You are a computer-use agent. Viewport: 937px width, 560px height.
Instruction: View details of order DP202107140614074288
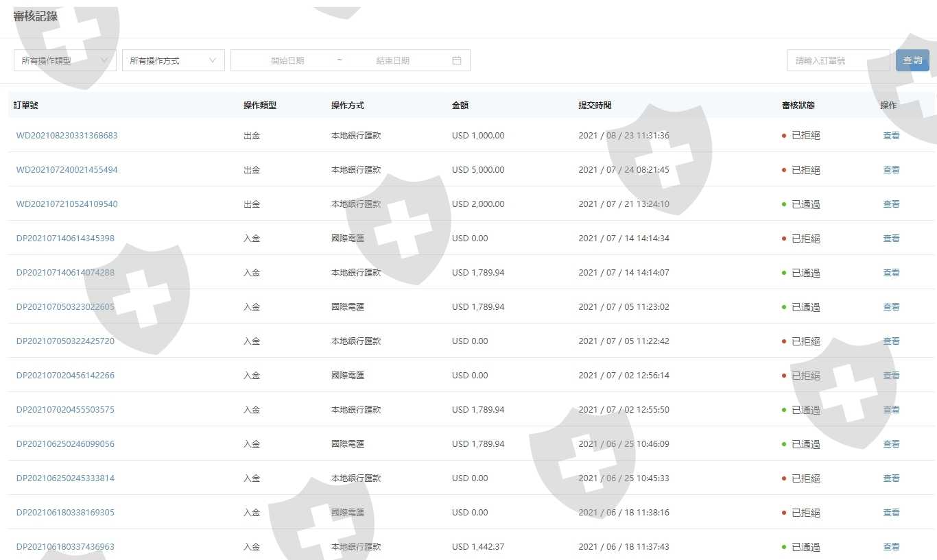pos(891,273)
